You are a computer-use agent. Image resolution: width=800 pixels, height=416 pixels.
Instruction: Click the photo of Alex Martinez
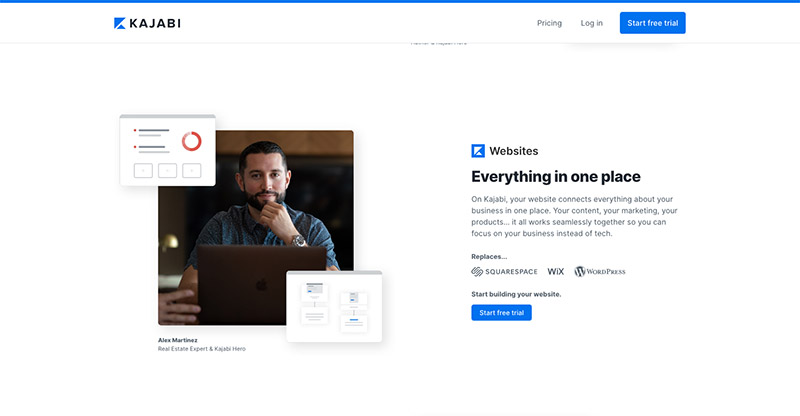[x=256, y=228]
